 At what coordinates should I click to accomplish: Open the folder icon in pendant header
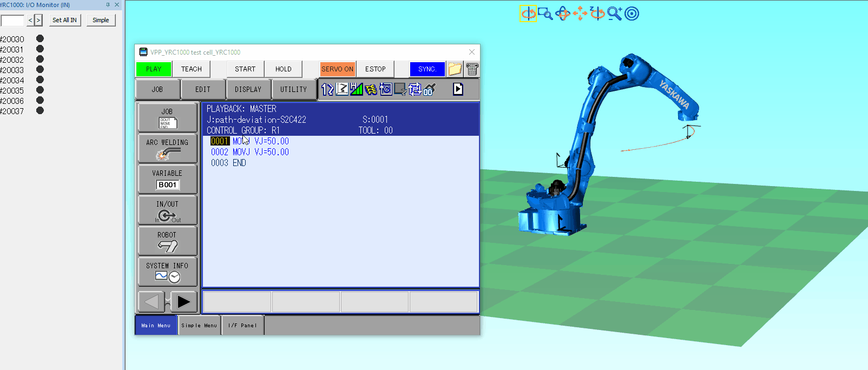(455, 69)
